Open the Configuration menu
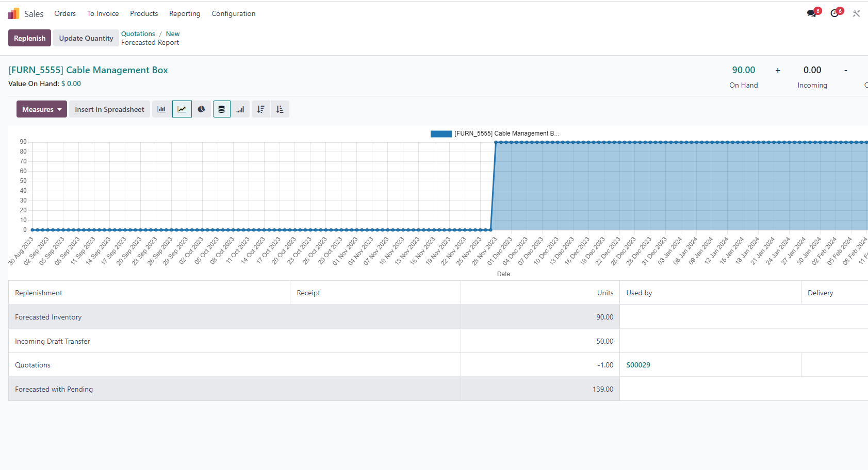The image size is (868, 470). tap(233, 14)
